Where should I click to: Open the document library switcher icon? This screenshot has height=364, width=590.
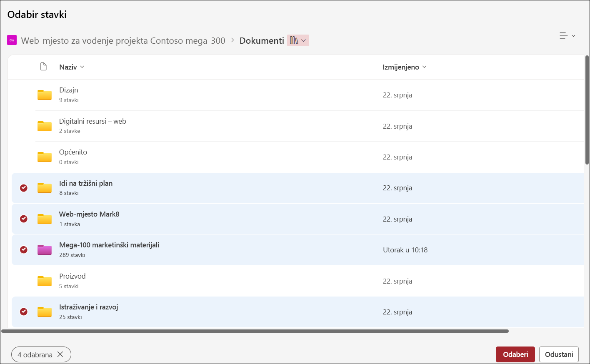coord(298,40)
